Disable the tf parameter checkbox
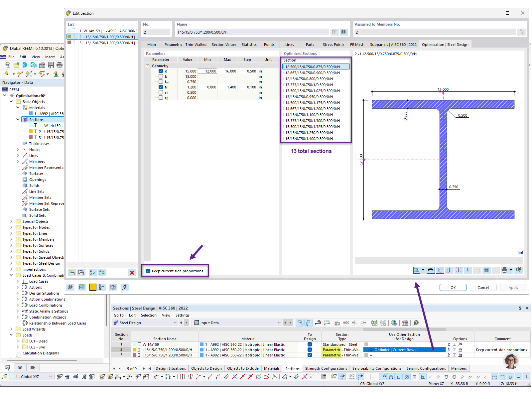This screenshot has width=532, height=399. [161, 87]
